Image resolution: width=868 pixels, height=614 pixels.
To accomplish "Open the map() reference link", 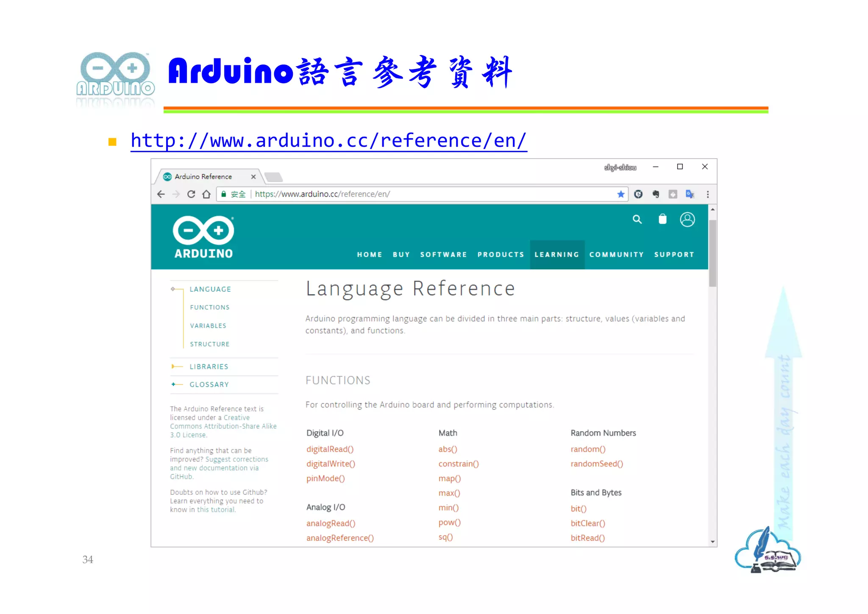I will (450, 478).
